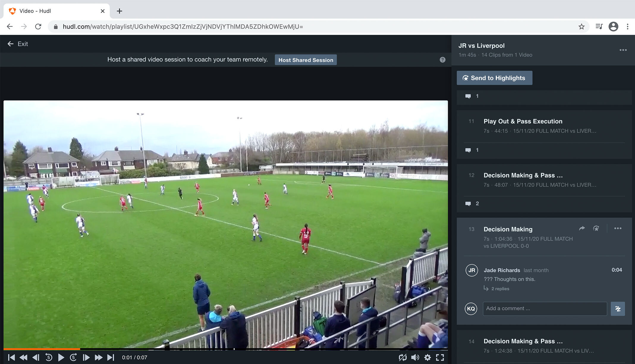Expand the 2 replies thread
The image size is (635, 364).
pyautogui.click(x=500, y=289)
